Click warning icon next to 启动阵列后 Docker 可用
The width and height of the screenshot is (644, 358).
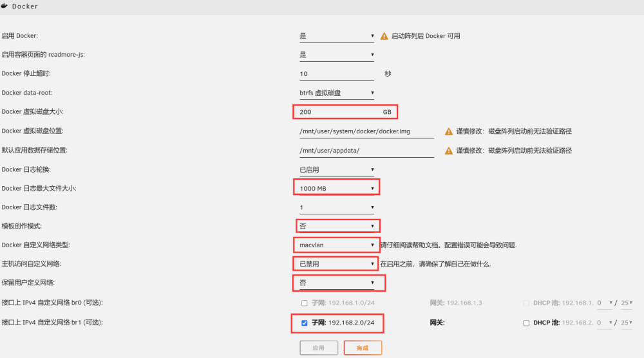tap(384, 36)
